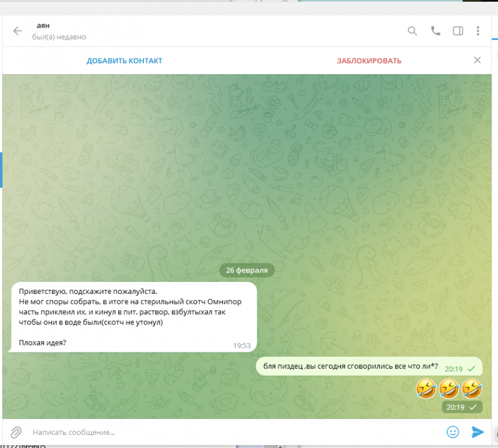
Task: Start a voice call with аян
Action: (x=435, y=31)
